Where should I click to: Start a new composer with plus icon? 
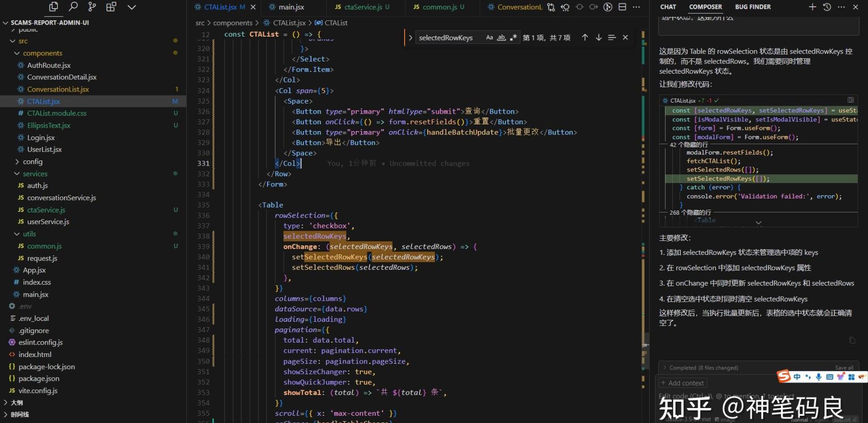[x=813, y=7]
